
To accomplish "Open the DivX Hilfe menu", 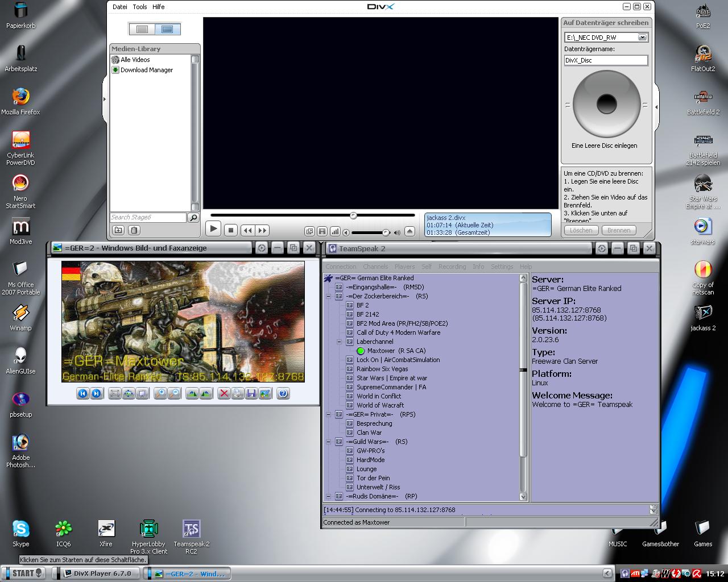I will click(159, 7).
